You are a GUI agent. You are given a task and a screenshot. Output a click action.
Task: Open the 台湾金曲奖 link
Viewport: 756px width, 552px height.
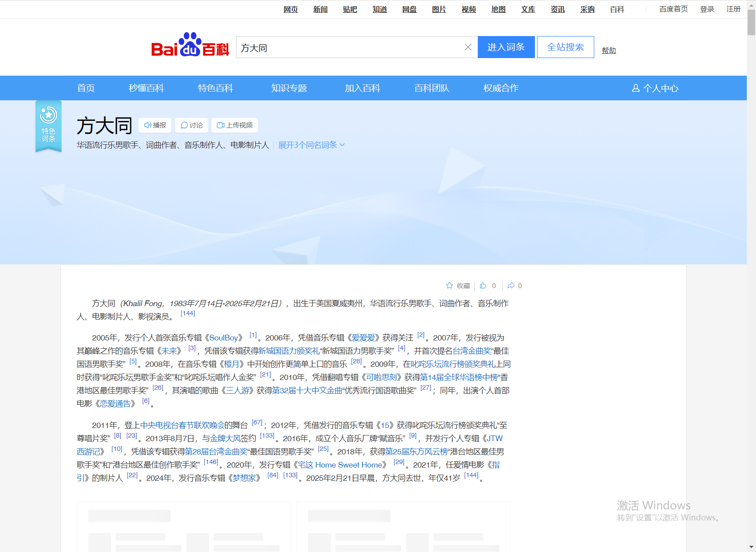tap(472, 351)
